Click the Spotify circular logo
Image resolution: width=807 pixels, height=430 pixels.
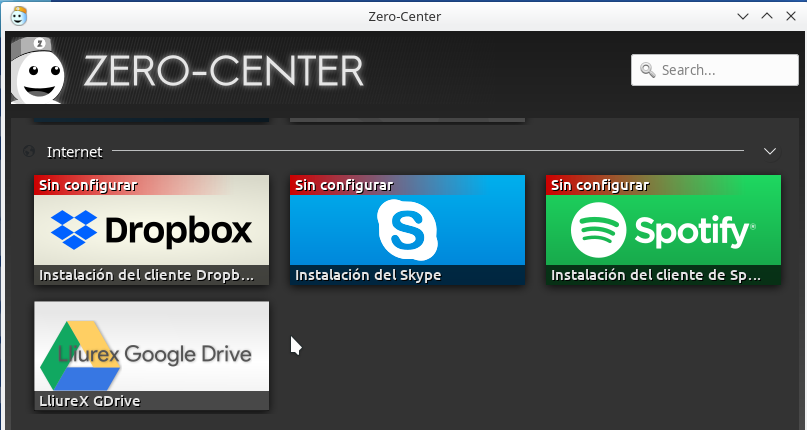(x=598, y=230)
